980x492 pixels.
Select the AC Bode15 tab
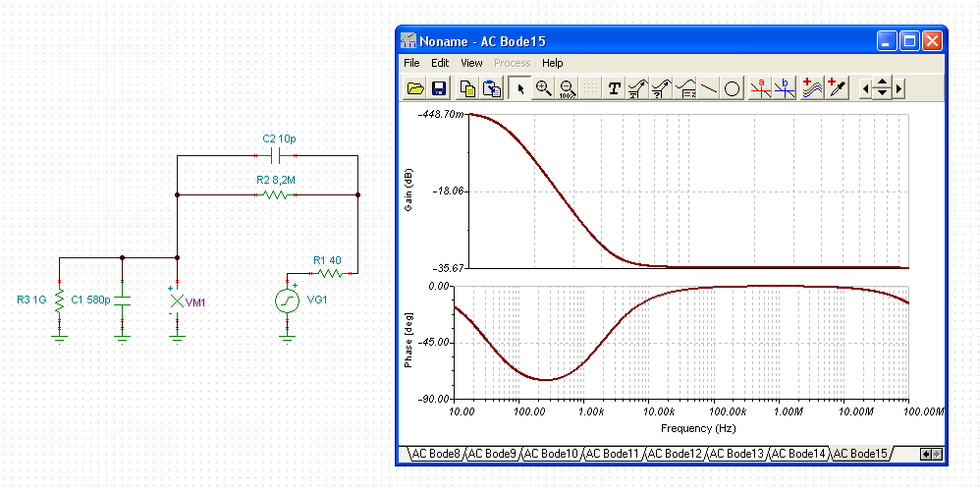click(860, 454)
